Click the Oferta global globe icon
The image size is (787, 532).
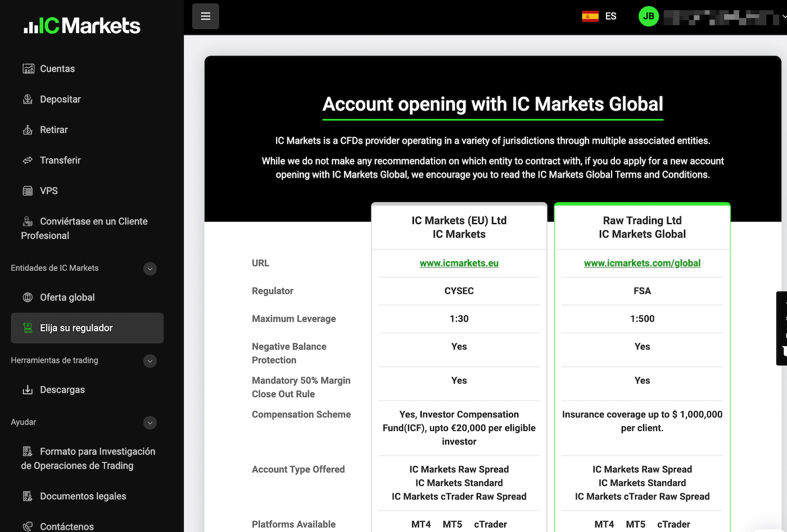coord(28,298)
